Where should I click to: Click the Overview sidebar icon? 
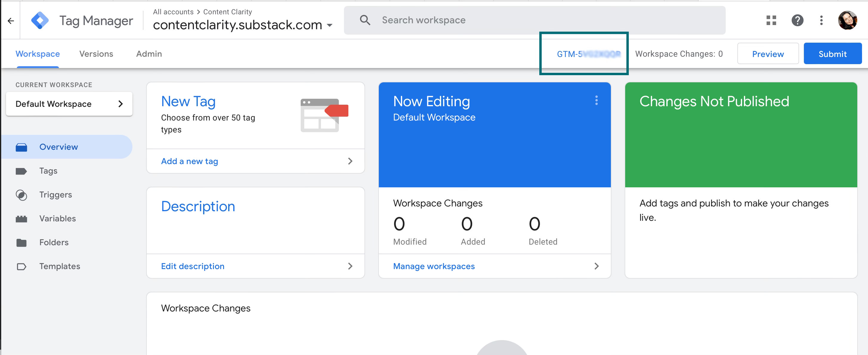click(21, 147)
